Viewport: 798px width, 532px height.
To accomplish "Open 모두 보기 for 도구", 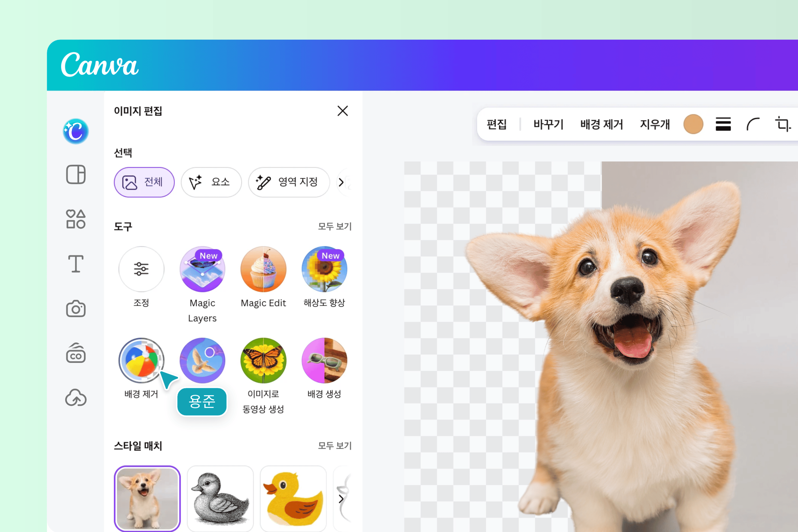I will [x=334, y=226].
